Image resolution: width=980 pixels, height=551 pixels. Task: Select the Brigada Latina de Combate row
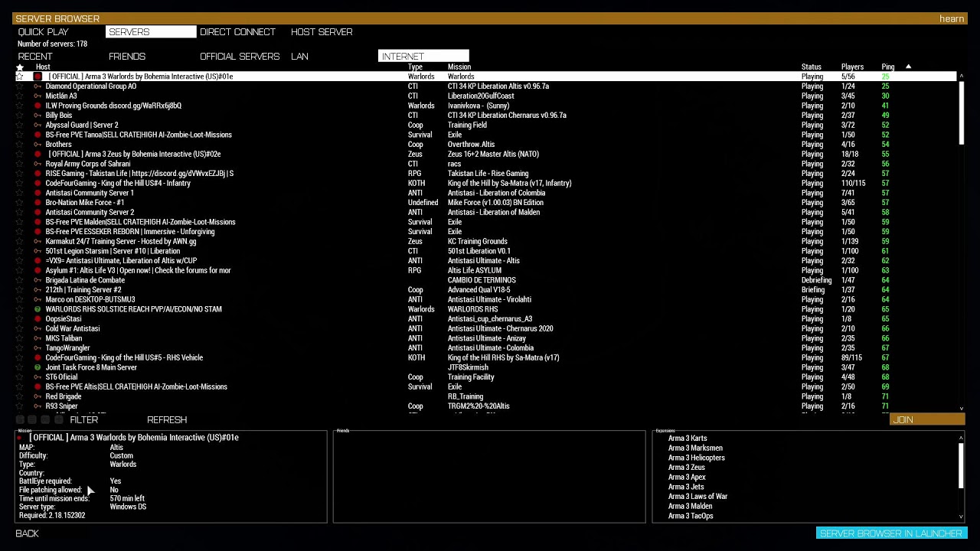point(485,280)
